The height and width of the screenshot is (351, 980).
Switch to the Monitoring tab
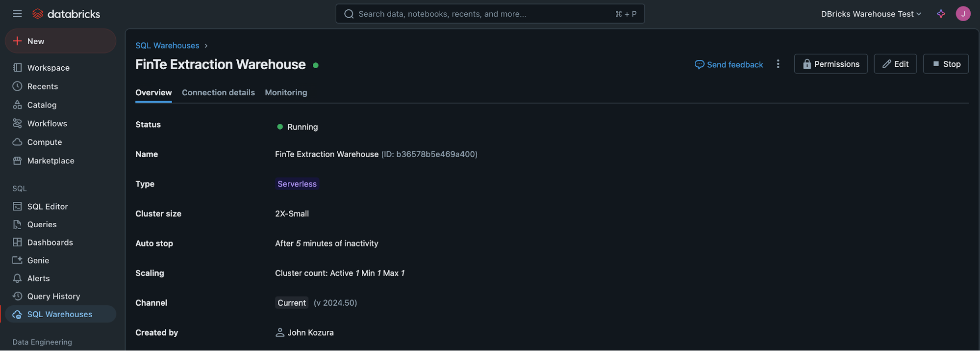coord(286,92)
